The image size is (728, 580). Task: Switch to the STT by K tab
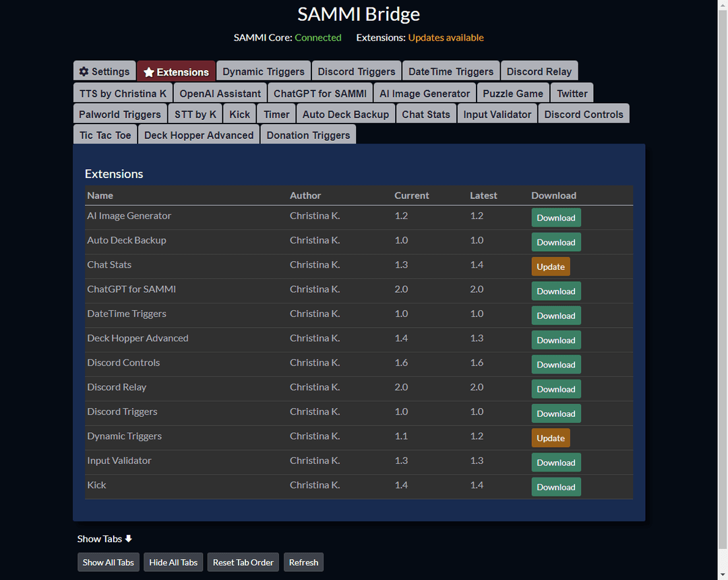click(195, 114)
